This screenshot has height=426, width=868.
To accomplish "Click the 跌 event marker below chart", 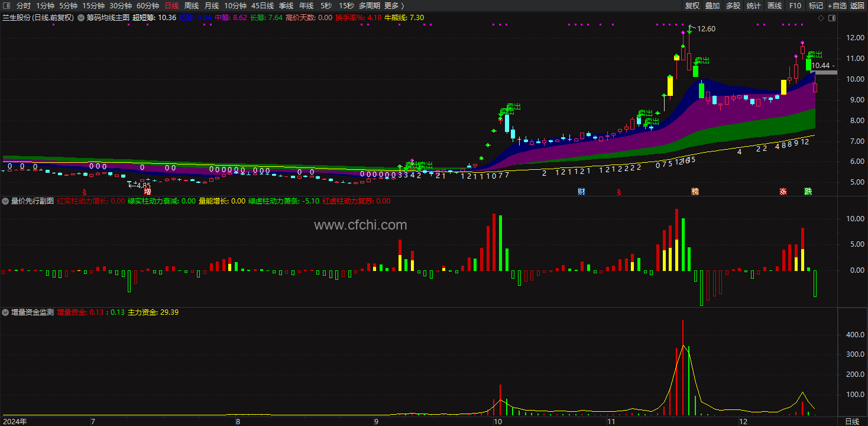I will click(808, 192).
